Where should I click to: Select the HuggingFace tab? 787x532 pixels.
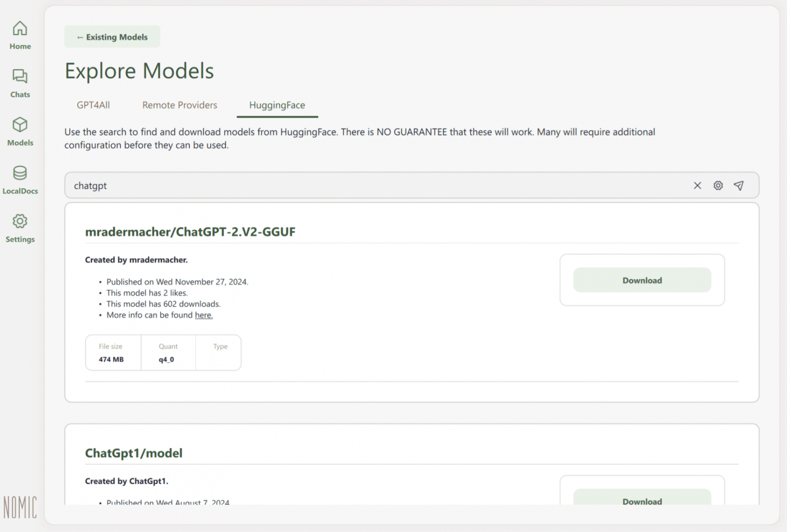(277, 105)
